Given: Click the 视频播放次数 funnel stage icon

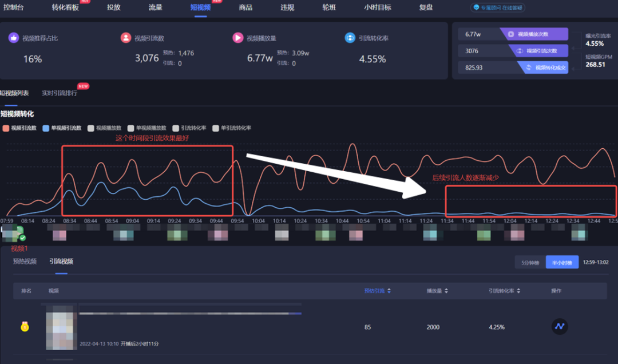Looking at the screenshot, I should click(x=511, y=34).
